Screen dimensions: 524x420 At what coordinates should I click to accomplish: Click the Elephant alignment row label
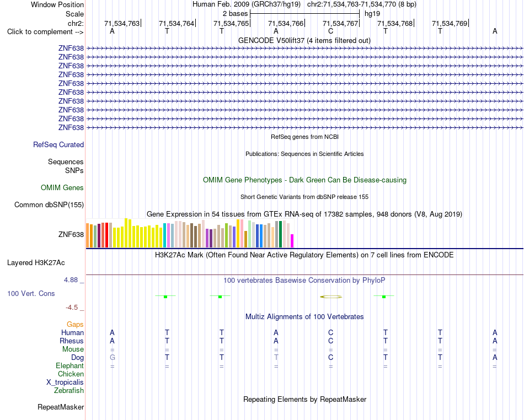click(69, 365)
